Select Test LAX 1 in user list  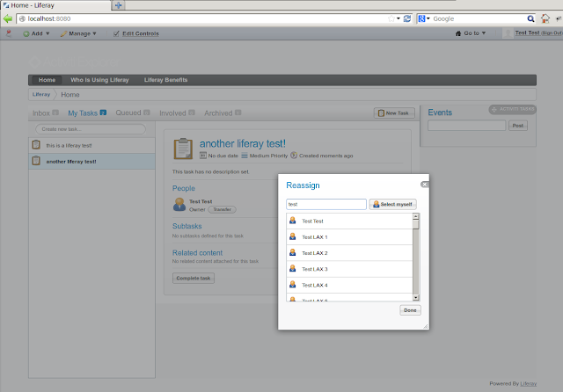click(x=349, y=237)
